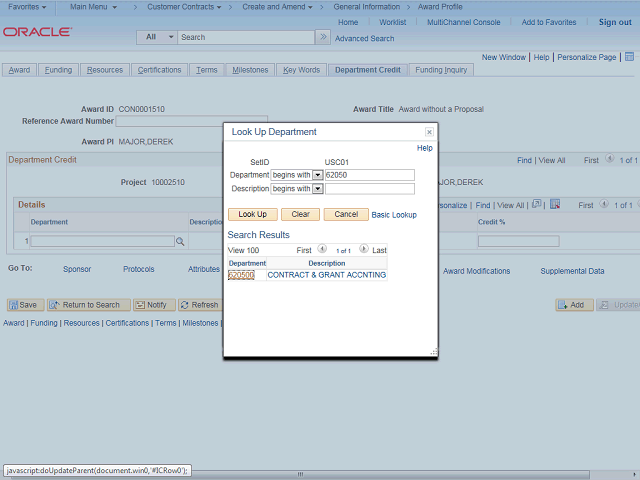640x480 pixels.
Task: Click the lookup dialog resize grip corner
Action: coord(434,352)
